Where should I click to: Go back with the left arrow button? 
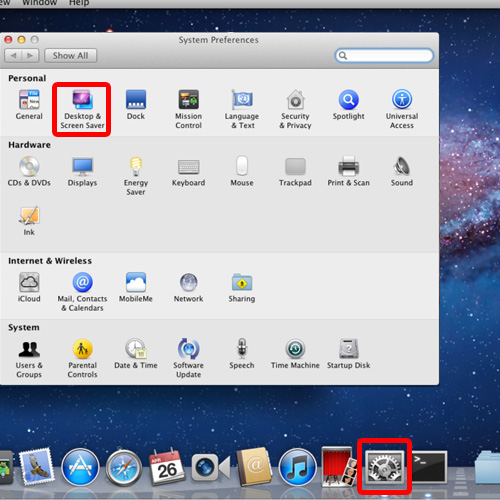coord(13,56)
